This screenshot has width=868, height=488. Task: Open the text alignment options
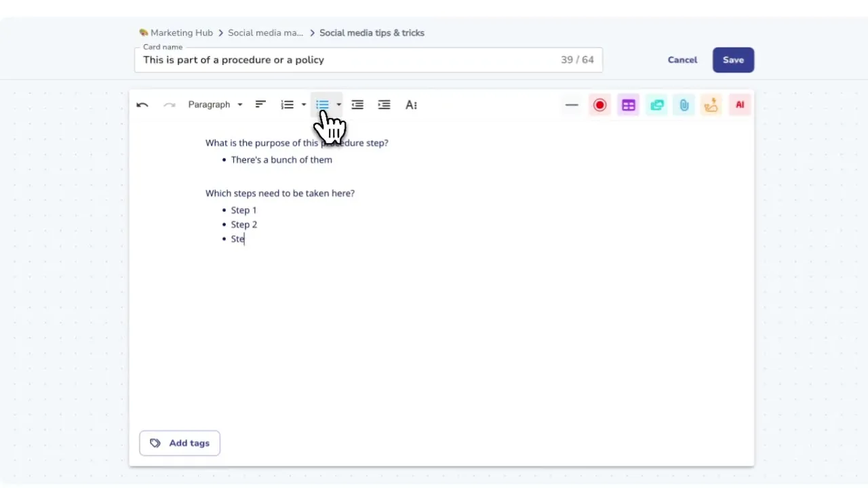(260, 104)
